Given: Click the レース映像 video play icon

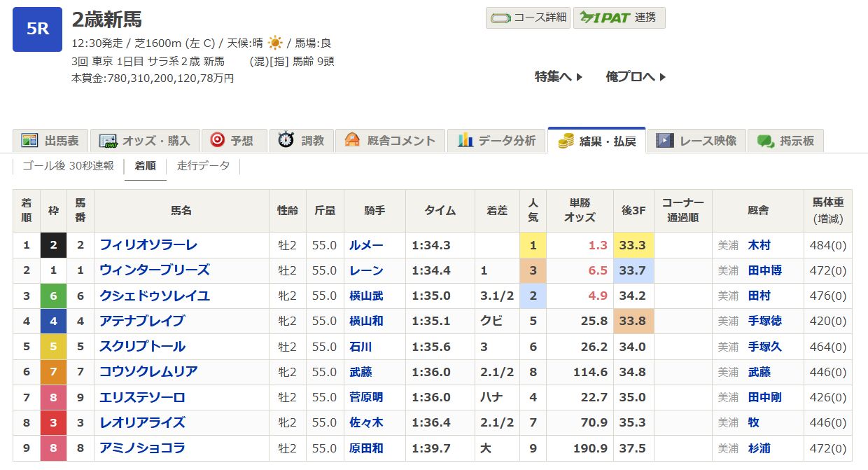Looking at the screenshot, I should (664, 141).
